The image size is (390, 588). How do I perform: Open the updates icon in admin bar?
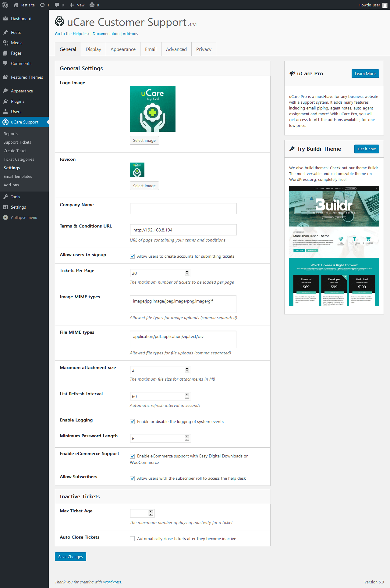click(x=42, y=5)
